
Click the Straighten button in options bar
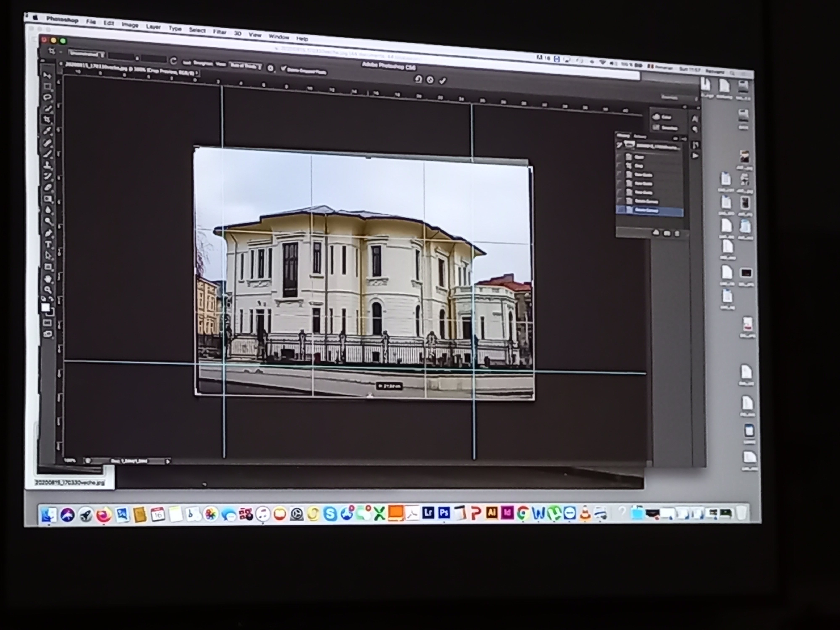tap(202, 63)
